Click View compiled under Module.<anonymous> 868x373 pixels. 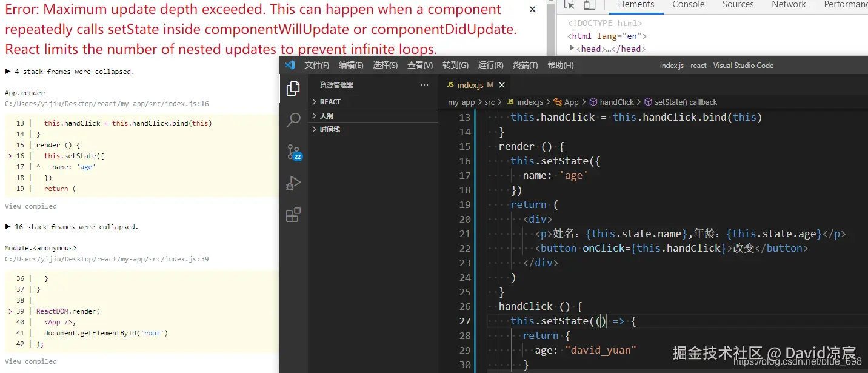point(31,361)
